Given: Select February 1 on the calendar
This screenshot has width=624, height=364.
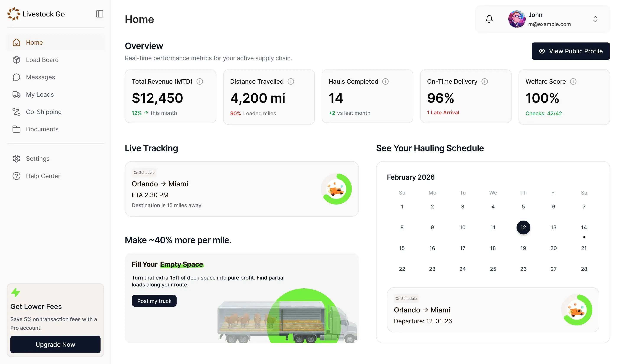Looking at the screenshot, I should (402, 206).
